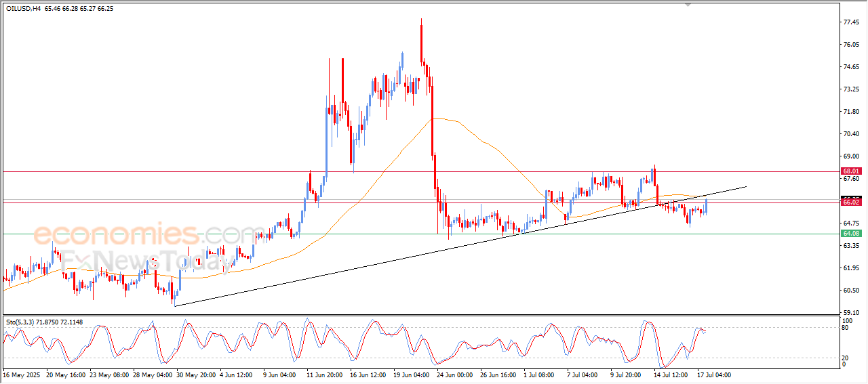Click the green 64.08 price tag
The height and width of the screenshot is (384, 868).
pyautogui.click(x=851, y=233)
